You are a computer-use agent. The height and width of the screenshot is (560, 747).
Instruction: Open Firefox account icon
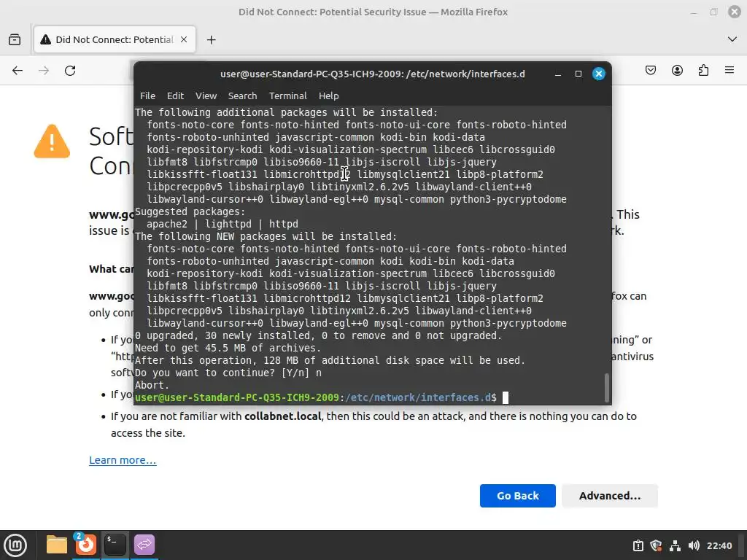click(x=677, y=71)
